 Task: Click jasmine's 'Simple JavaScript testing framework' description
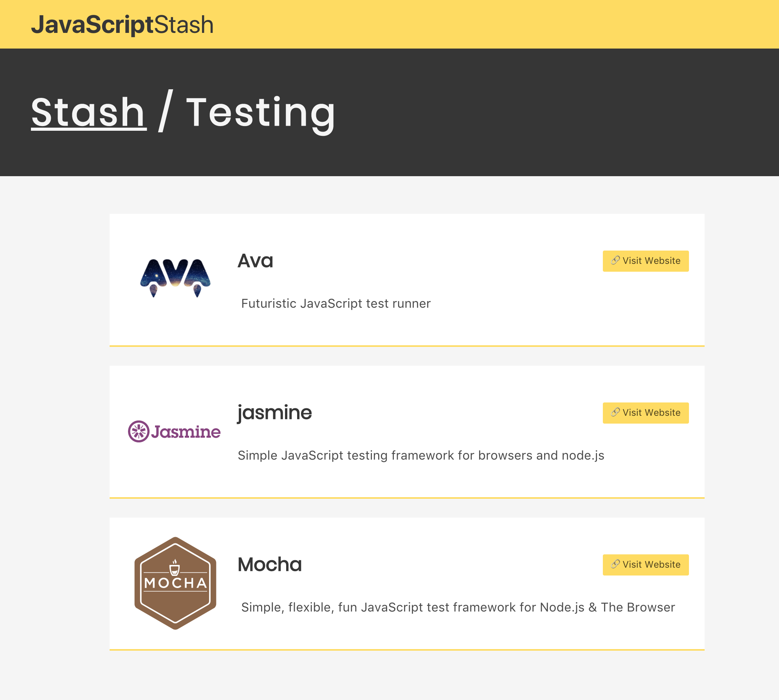[421, 456]
